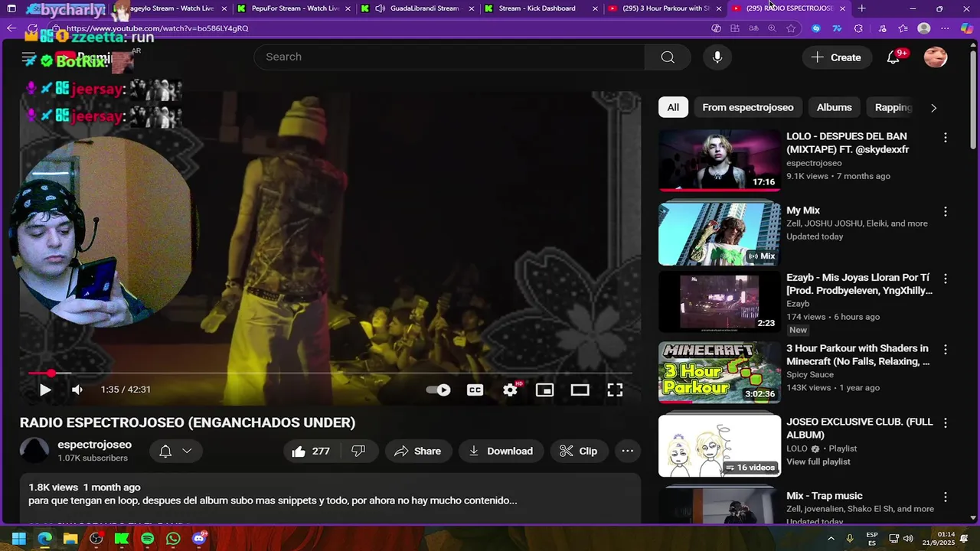Open options for JOSEO EXCLUSIVE CLUB album
Viewport: 980px width, 551px height.
coord(946,422)
